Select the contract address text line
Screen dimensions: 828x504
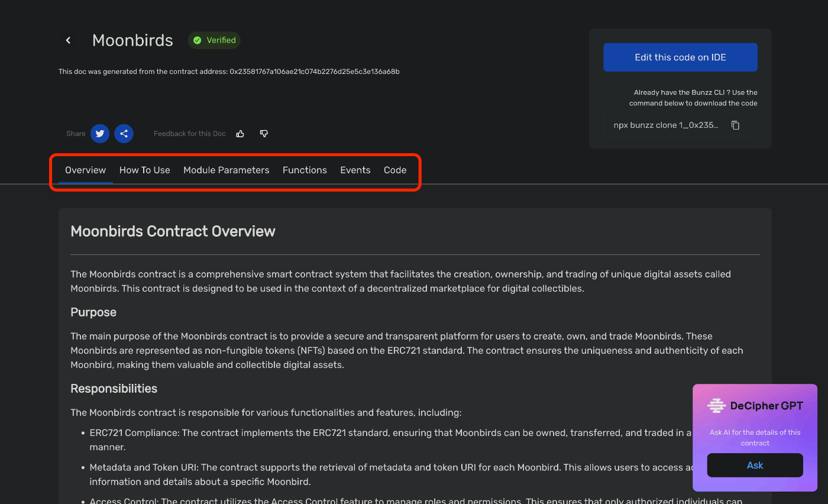[229, 72]
